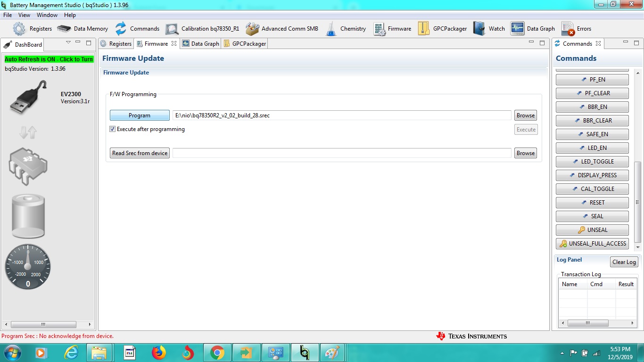Open the Watch book icon

click(479, 29)
